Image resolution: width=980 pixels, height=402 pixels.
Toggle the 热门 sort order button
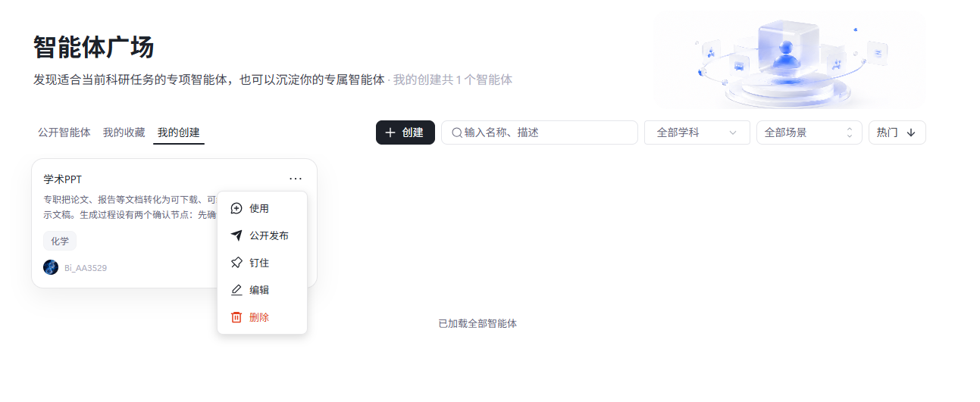(897, 132)
